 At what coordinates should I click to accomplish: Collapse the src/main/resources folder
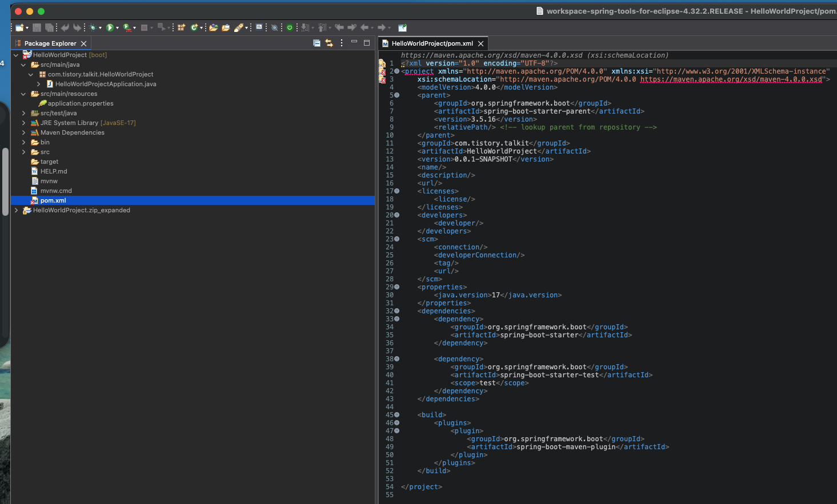click(x=23, y=94)
